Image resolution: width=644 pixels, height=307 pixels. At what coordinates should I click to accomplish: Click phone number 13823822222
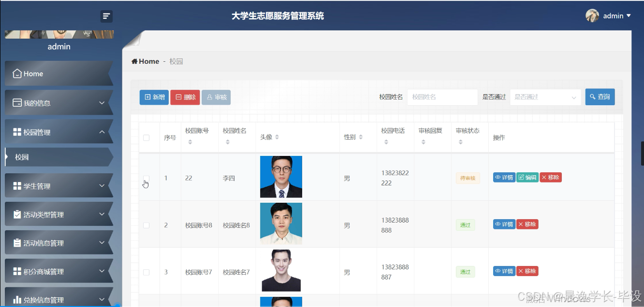click(x=395, y=178)
